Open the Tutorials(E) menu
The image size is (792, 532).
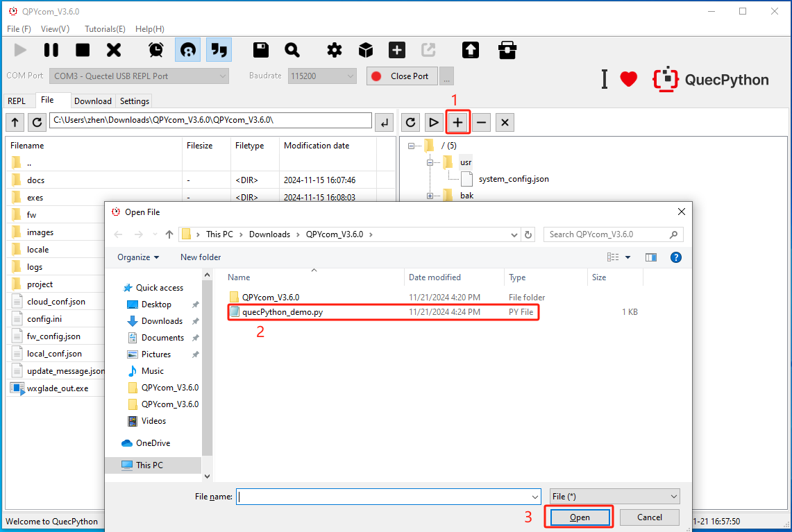coord(105,28)
